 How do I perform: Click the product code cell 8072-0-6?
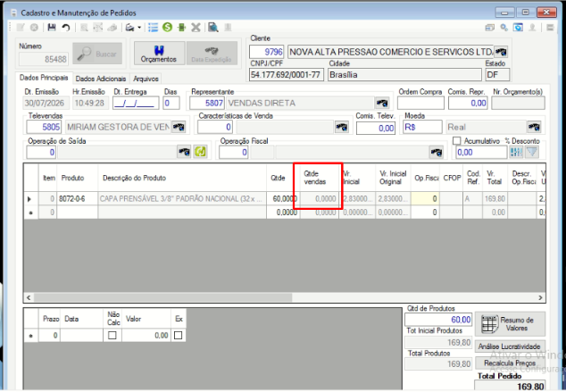[x=78, y=199]
